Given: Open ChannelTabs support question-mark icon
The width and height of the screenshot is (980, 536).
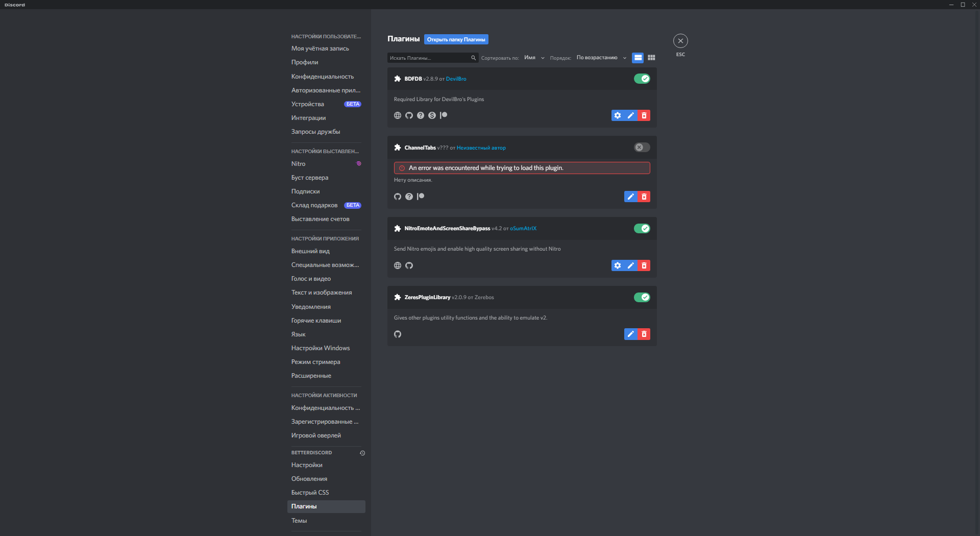Looking at the screenshot, I should click(409, 197).
